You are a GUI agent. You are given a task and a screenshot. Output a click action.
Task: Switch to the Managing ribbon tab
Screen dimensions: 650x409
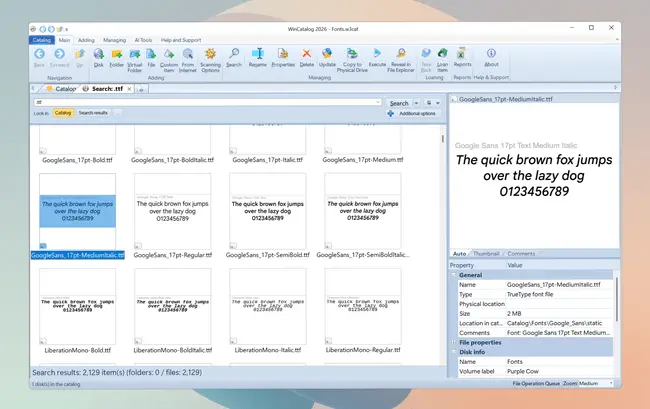coord(114,40)
